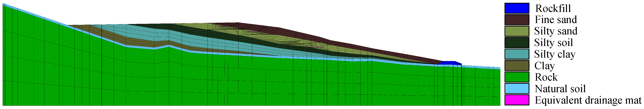Image resolution: width=644 pixels, height=109 pixels.
Task: Click the bright green Rock legend swatch
Action: [x=517, y=77]
